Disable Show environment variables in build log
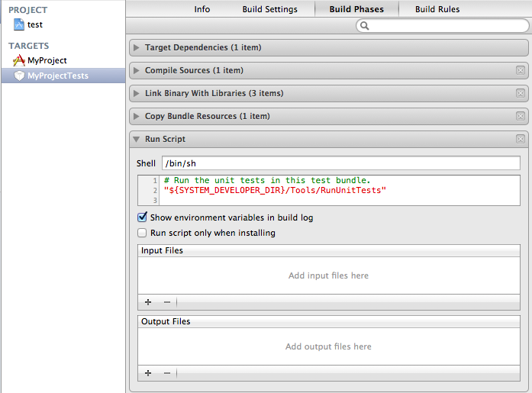This screenshot has height=393, width=532. click(x=142, y=217)
